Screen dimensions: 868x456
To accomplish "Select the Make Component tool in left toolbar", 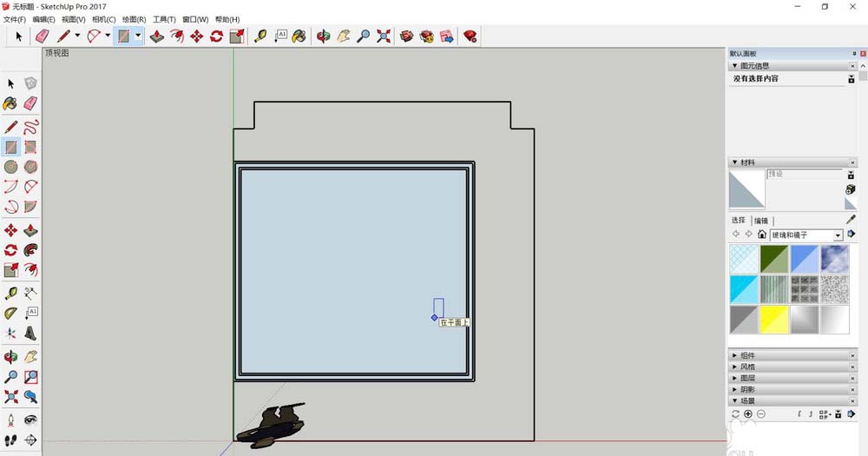I will tap(31, 83).
